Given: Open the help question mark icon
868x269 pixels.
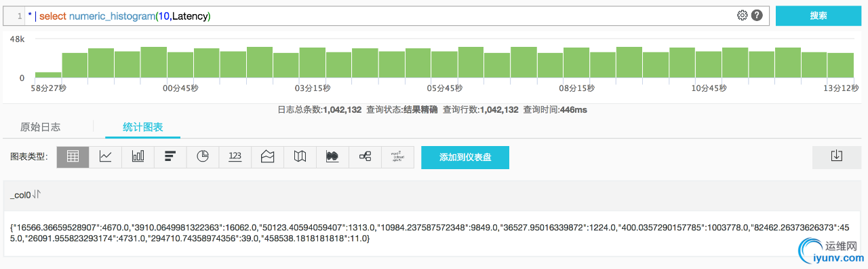Looking at the screenshot, I should tap(757, 16).
